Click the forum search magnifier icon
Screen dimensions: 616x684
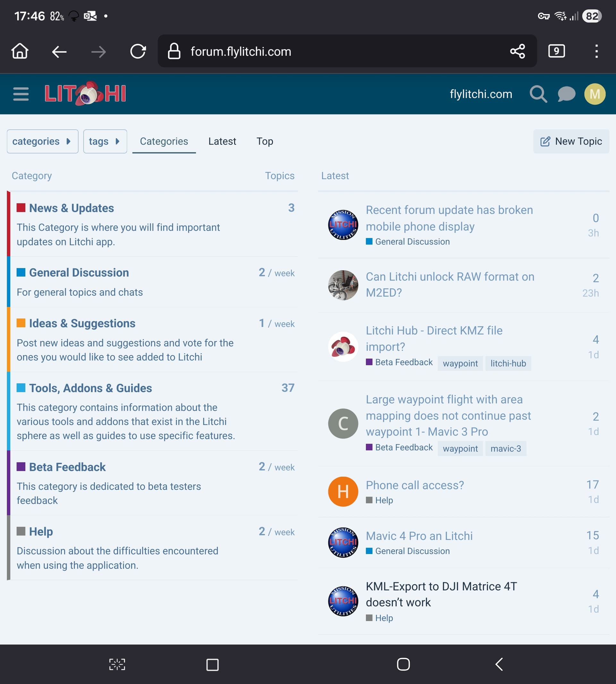tap(538, 94)
